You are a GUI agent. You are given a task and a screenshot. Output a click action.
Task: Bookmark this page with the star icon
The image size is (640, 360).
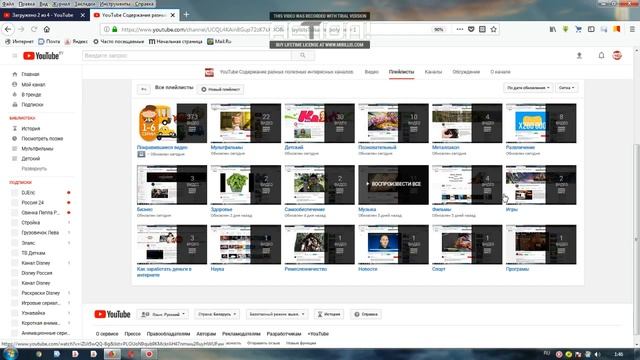pyautogui.click(x=493, y=29)
